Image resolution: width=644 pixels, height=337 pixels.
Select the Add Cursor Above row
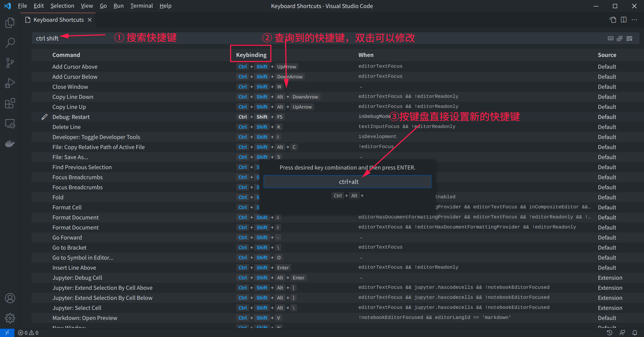click(336, 67)
